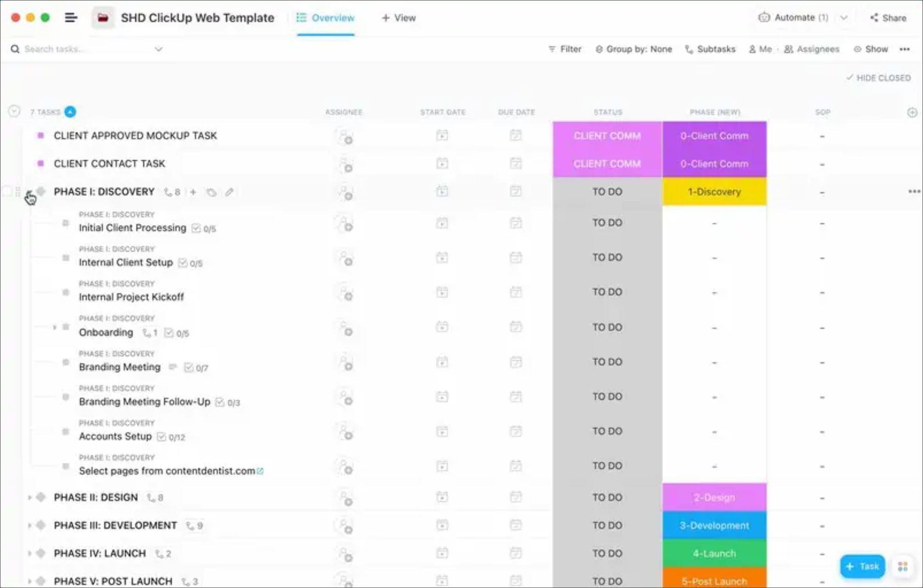This screenshot has height=588, width=923.
Task: Switch to the Overview tab
Action: pyautogui.click(x=325, y=18)
